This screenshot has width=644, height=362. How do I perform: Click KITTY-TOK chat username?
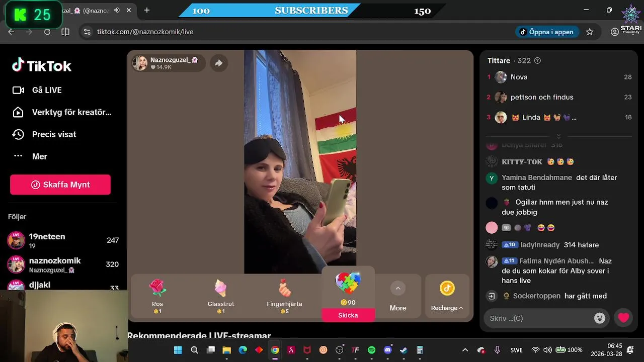522,162
